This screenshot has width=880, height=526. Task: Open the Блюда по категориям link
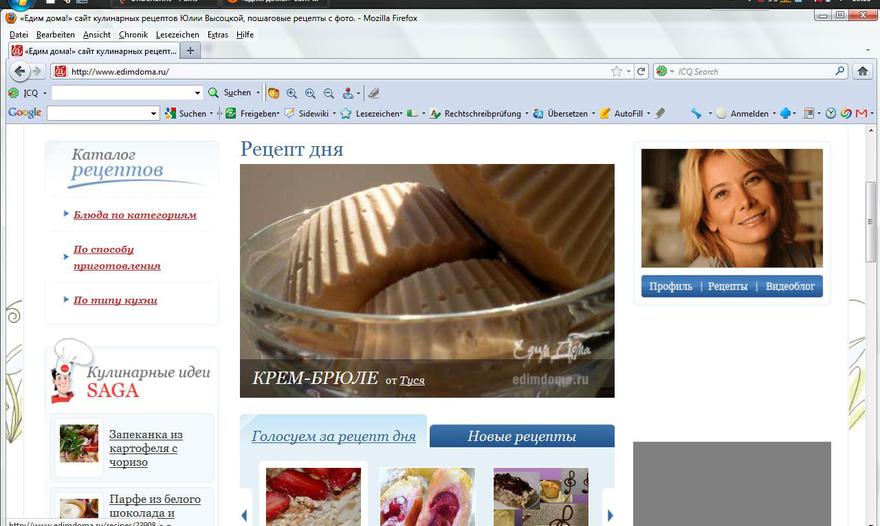tap(134, 214)
